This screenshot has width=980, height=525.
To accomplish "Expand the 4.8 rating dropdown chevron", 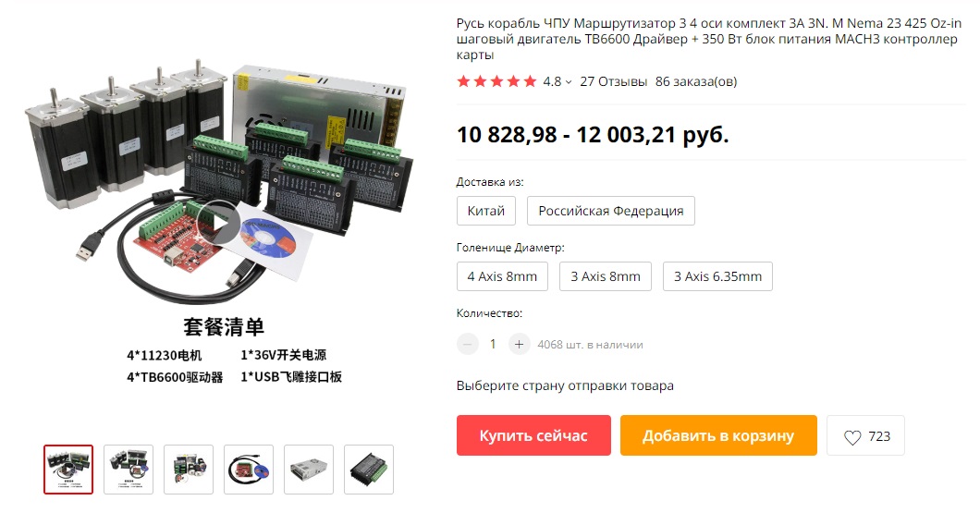I will tap(569, 82).
